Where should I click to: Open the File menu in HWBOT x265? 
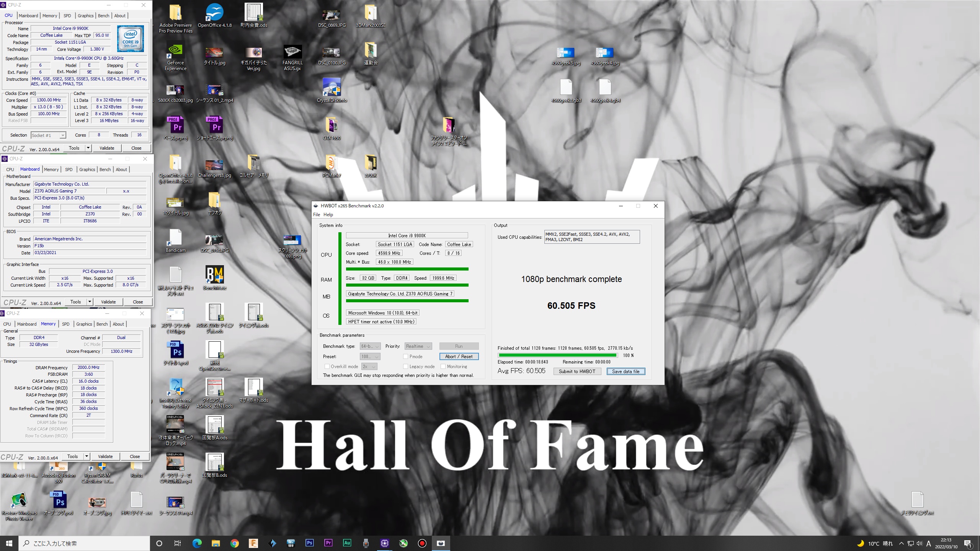click(x=317, y=215)
